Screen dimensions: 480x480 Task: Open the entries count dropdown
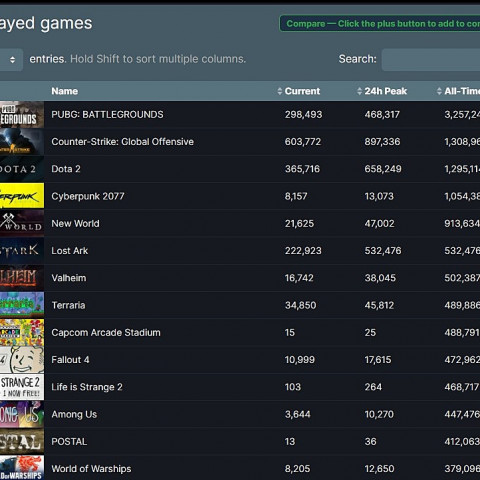[x=11, y=60]
